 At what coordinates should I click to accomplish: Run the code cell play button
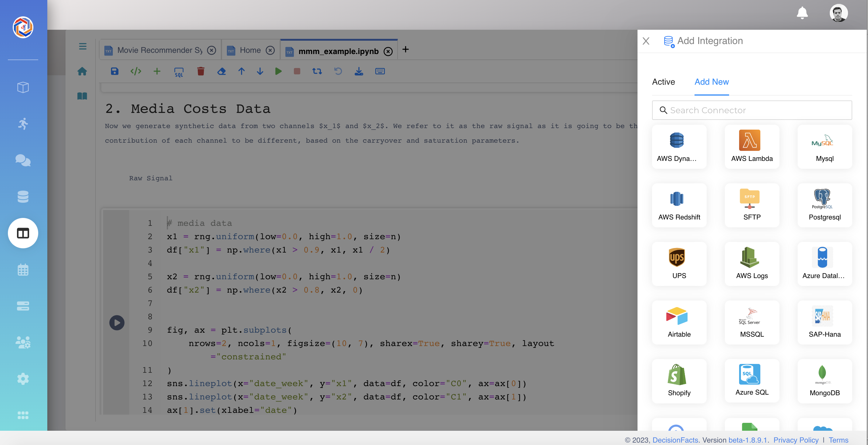click(x=116, y=323)
